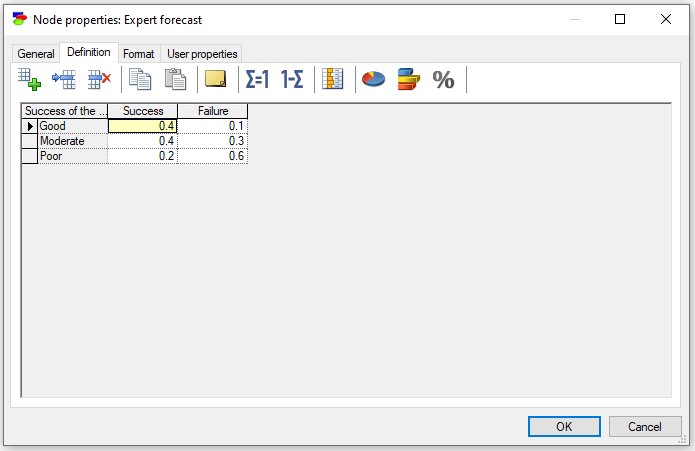This screenshot has height=451, width=695.
Task: Select the Good/Success cell 0.4
Action: pos(143,126)
